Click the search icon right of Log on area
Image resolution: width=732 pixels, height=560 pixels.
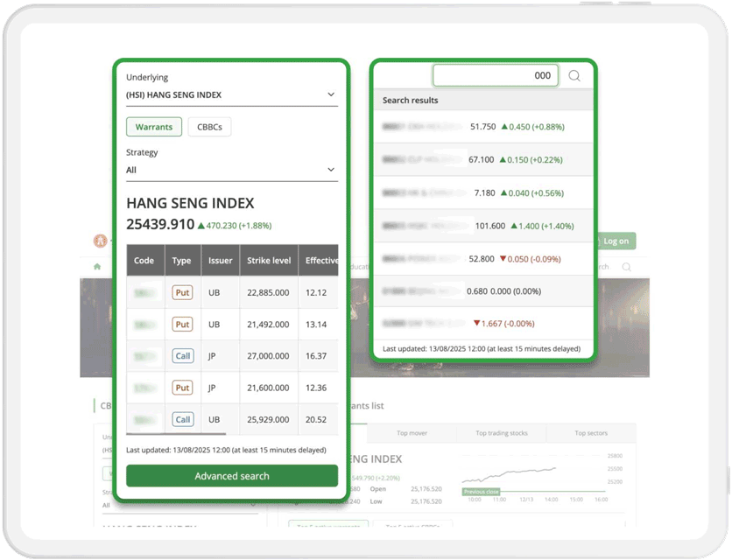[x=626, y=267]
